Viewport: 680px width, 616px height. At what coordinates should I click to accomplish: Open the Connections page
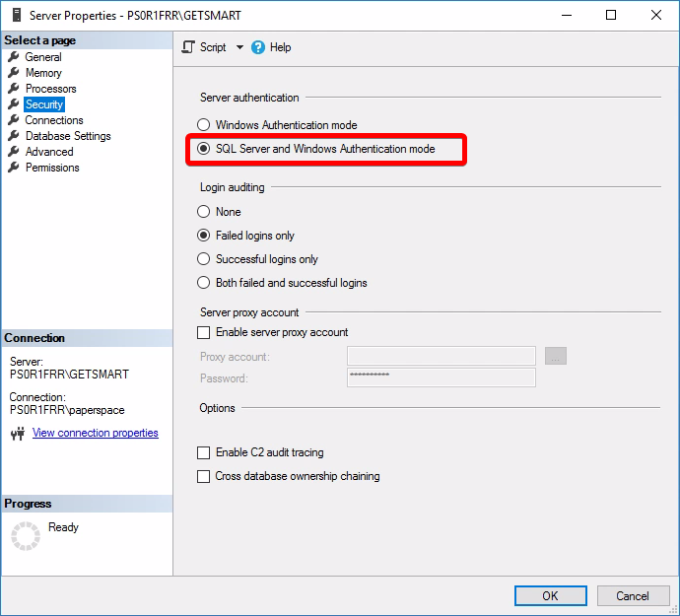point(54,120)
